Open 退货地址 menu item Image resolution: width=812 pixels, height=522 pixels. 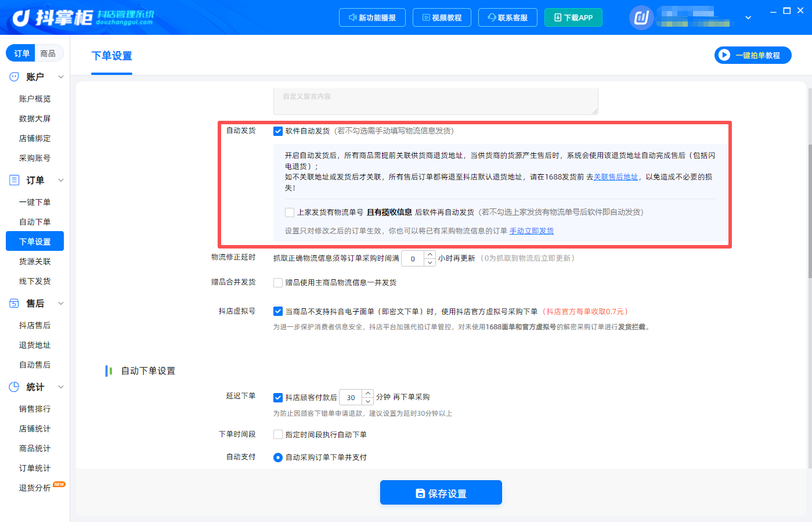(35, 345)
